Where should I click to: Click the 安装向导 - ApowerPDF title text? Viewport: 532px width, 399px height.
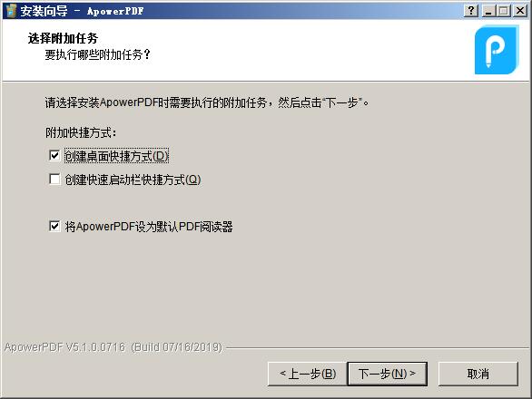pyautogui.click(x=82, y=11)
